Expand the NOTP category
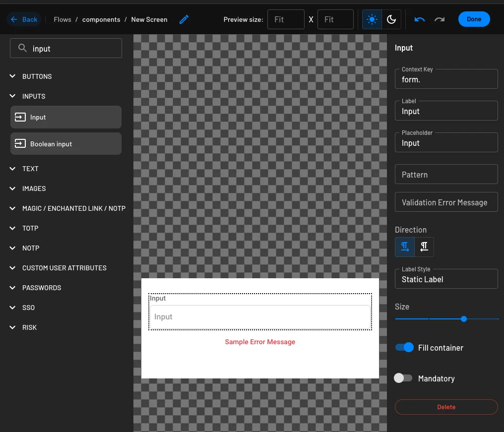Screen dimensions: 504x432 [12, 248]
